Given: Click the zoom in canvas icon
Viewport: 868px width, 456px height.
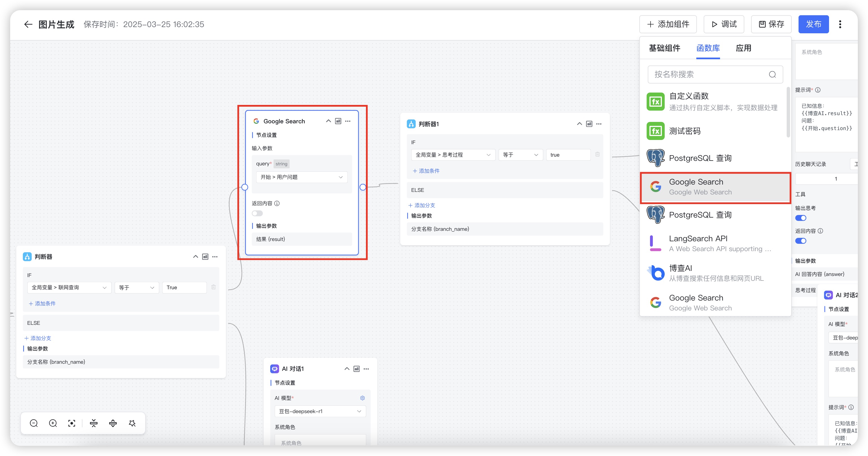Looking at the screenshot, I should (x=53, y=423).
